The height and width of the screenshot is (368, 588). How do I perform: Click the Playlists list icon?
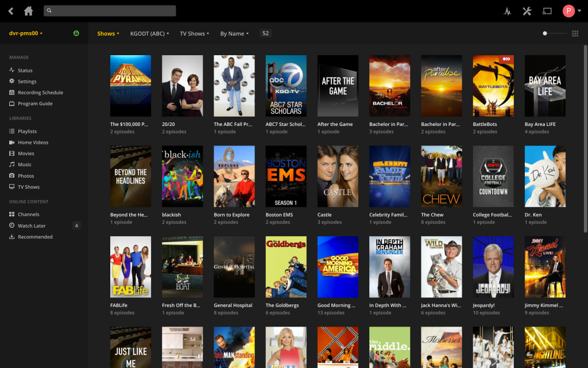tap(11, 131)
